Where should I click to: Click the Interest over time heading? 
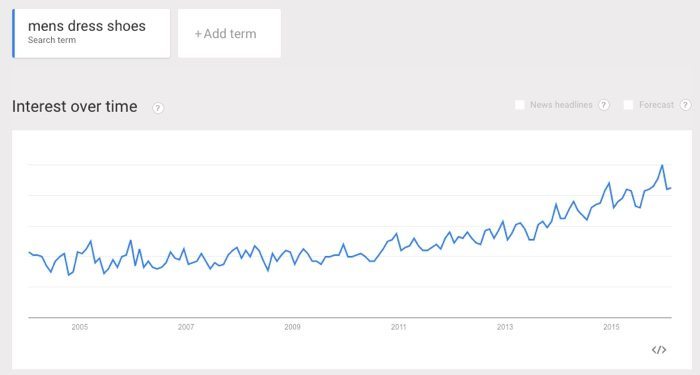point(75,107)
